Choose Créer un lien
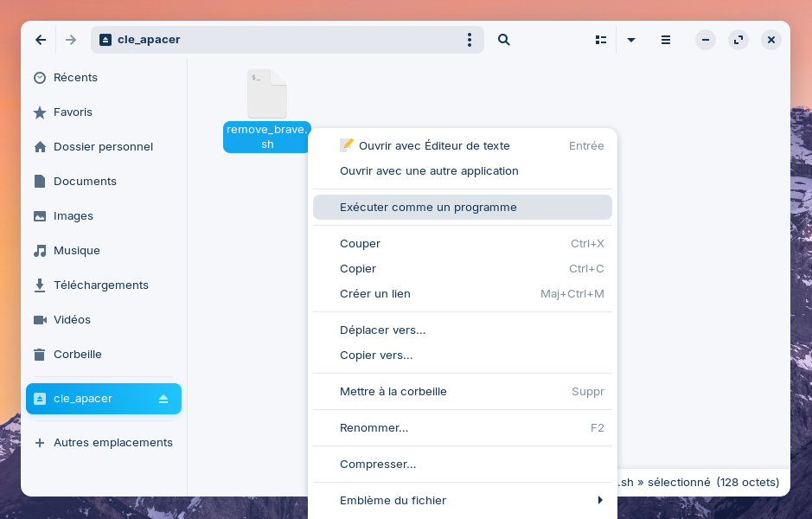 point(463,294)
